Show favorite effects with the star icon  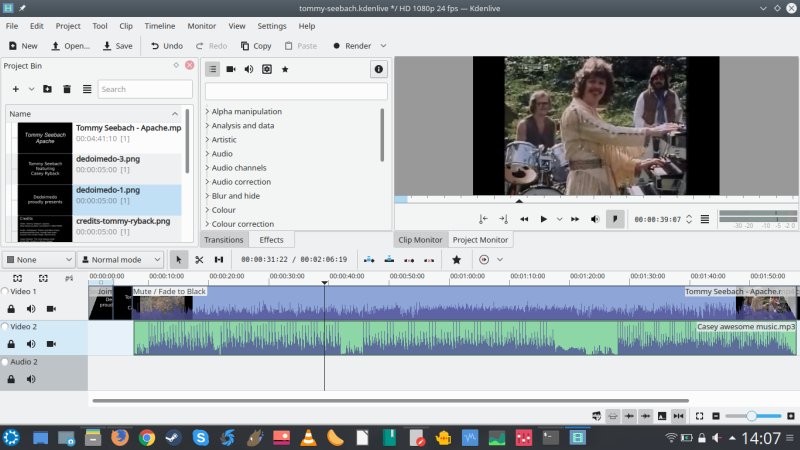click(285, 69)
